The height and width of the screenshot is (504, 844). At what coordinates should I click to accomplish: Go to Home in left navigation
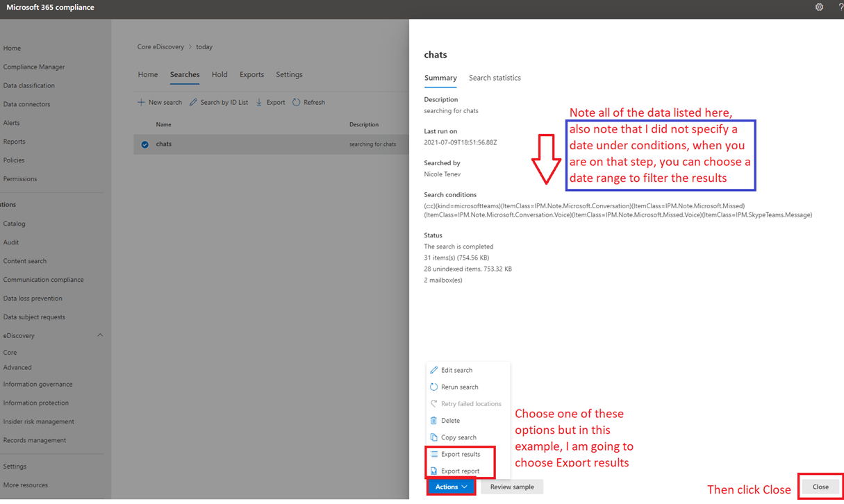[12, 48]
